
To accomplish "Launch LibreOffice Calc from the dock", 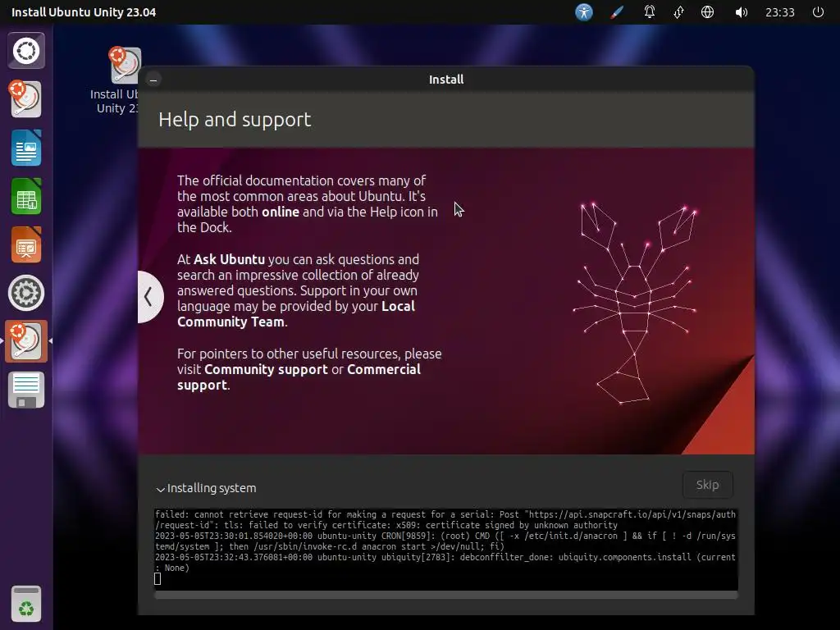I will coord(26,196).
